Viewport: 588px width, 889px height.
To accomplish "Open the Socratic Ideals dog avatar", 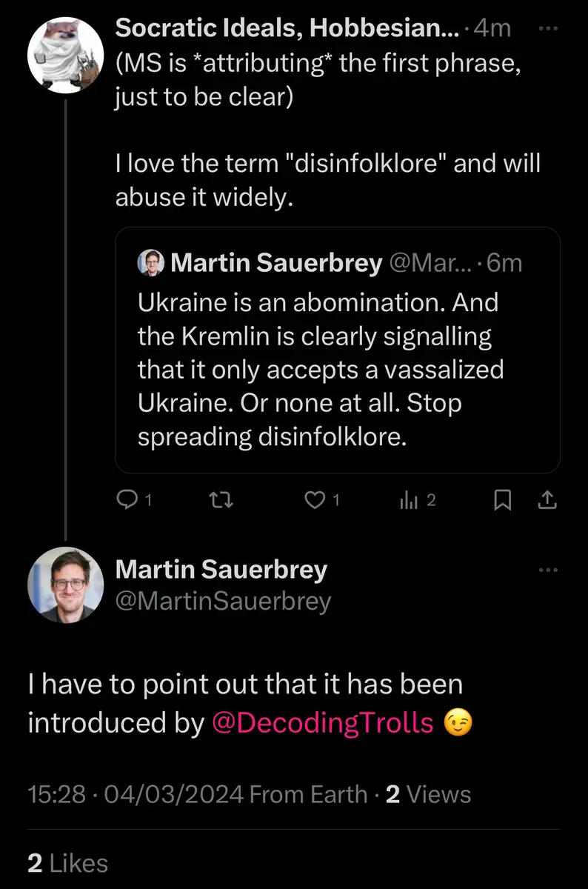I will click(65, 56).
